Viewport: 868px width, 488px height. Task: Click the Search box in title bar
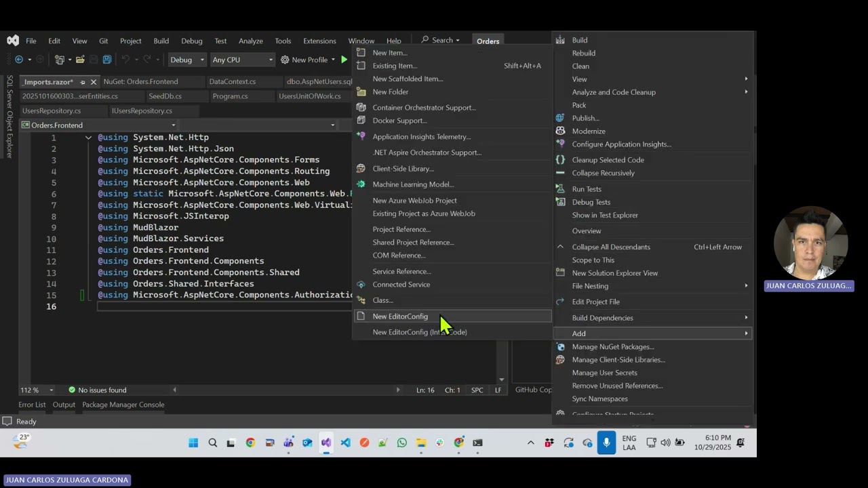(441, 41)
